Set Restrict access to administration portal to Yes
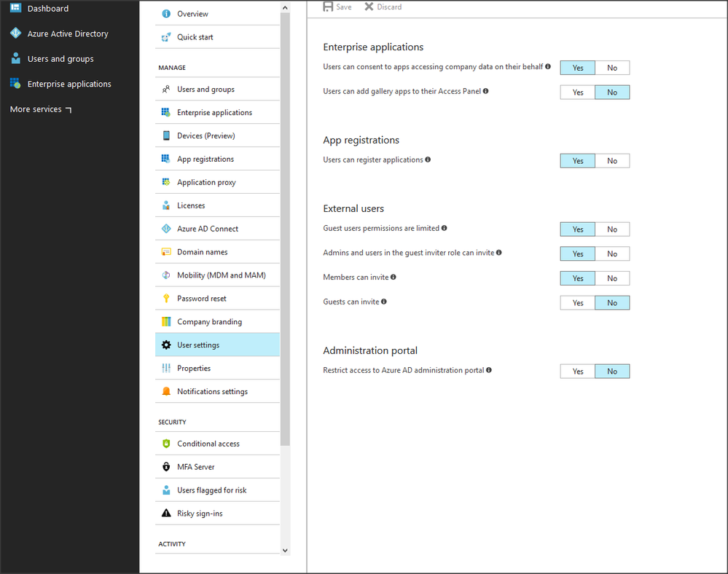 578,371
